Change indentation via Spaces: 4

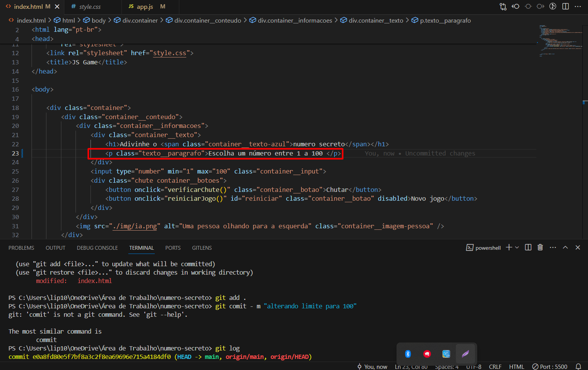click(x=447, y=367)
